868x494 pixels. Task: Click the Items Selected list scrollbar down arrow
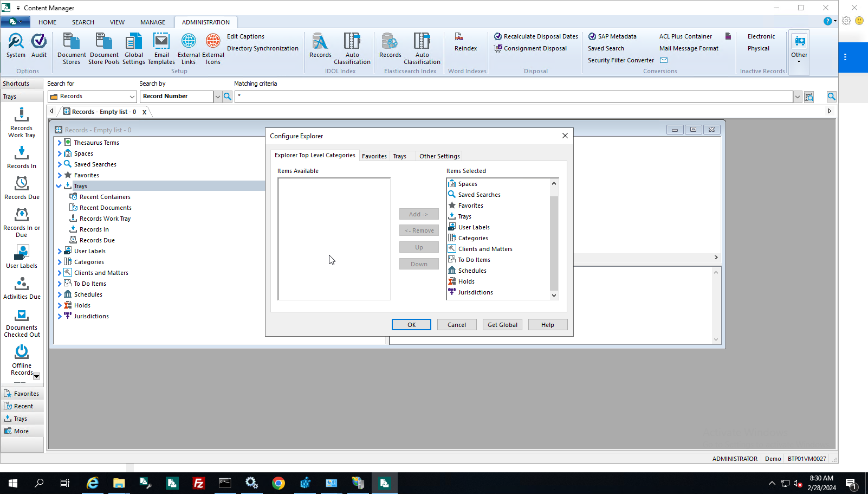554,296
